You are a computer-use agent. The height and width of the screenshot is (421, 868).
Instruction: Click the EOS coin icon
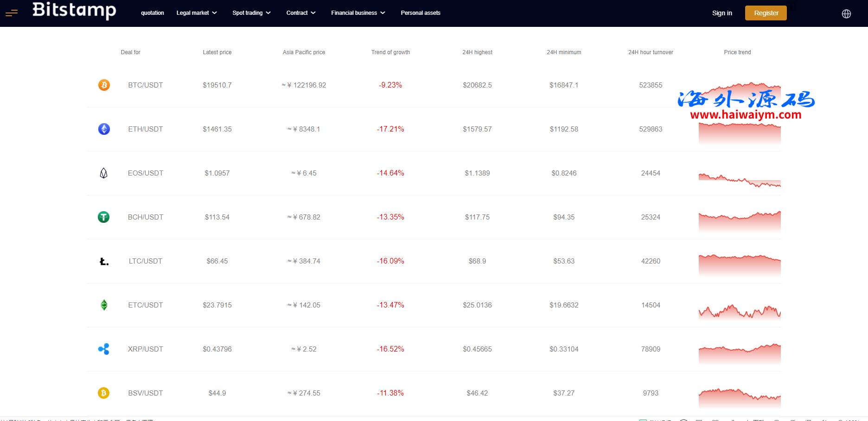point(104,173)
